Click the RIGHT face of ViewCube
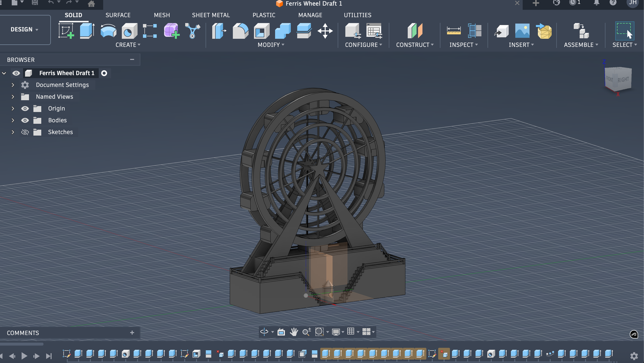 [x=623, y=80]
